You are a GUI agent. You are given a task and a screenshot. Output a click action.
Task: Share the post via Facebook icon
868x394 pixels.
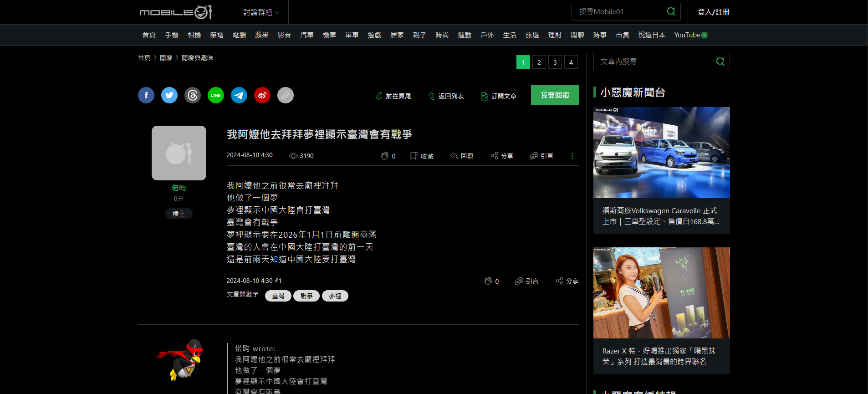[146, 95]
